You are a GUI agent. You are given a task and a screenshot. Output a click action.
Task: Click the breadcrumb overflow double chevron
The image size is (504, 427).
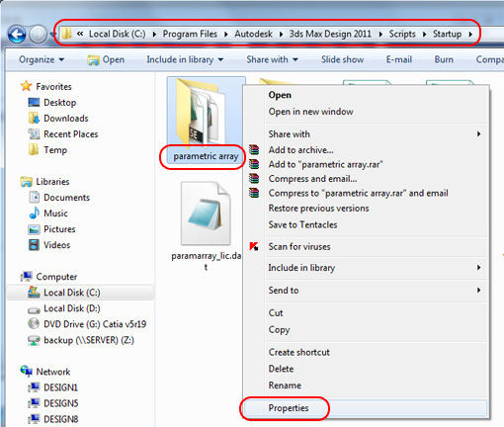tap(80, 34)
